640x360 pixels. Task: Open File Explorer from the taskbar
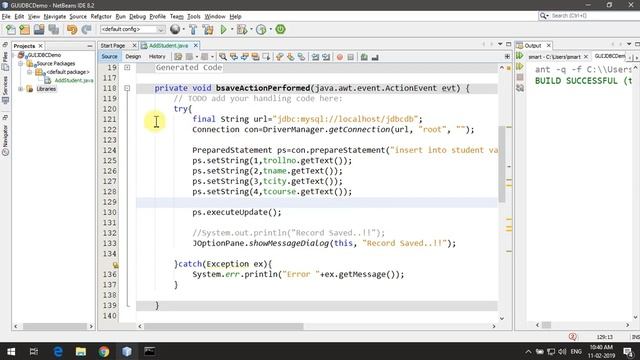(x=81, y=351)
